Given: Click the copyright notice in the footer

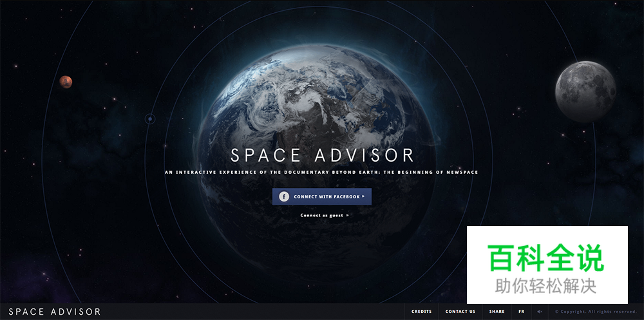Looking at the screenshot, I should coord(596,312).
